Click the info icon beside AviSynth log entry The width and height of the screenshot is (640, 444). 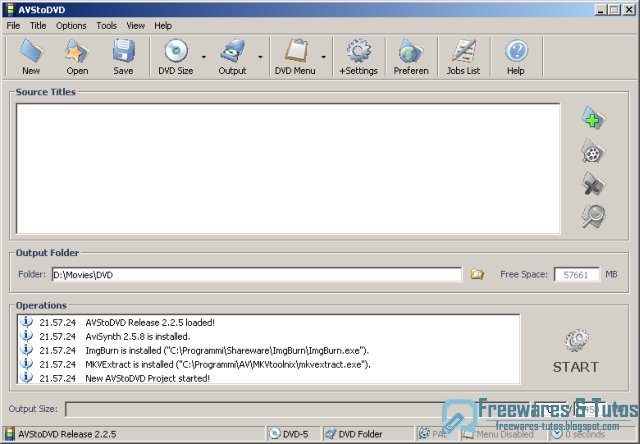click(x=27, y=336)
